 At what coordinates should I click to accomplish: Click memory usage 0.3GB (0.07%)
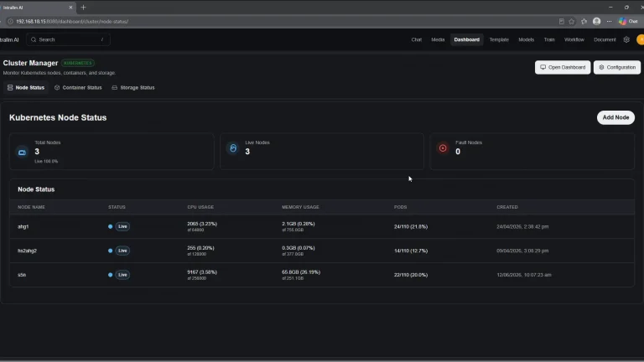pyautogui.click(x=299, y=248)
